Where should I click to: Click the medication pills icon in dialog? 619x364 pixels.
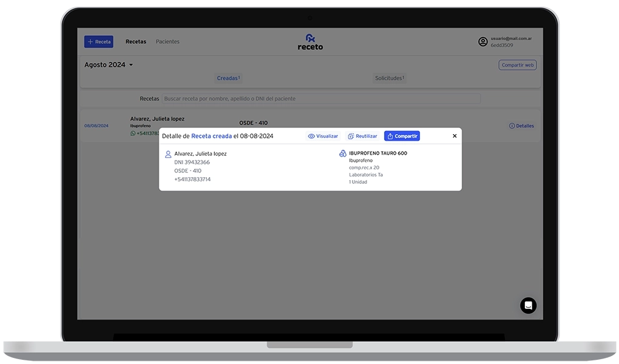[x=343, y=153]
